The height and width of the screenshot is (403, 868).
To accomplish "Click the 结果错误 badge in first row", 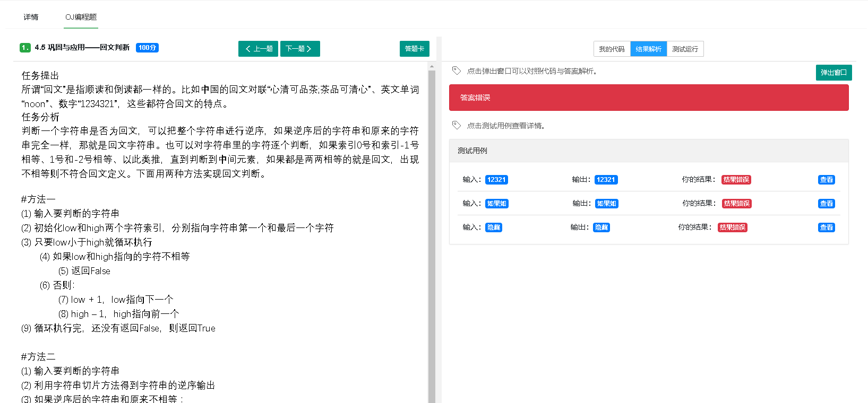I will tap(736, 180).
